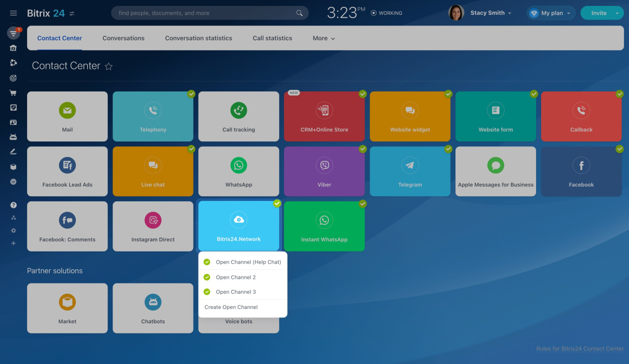Open Rules for Bitrix24 Contact Center link
This screenshot has width=629, height=364.
[580, 349]
